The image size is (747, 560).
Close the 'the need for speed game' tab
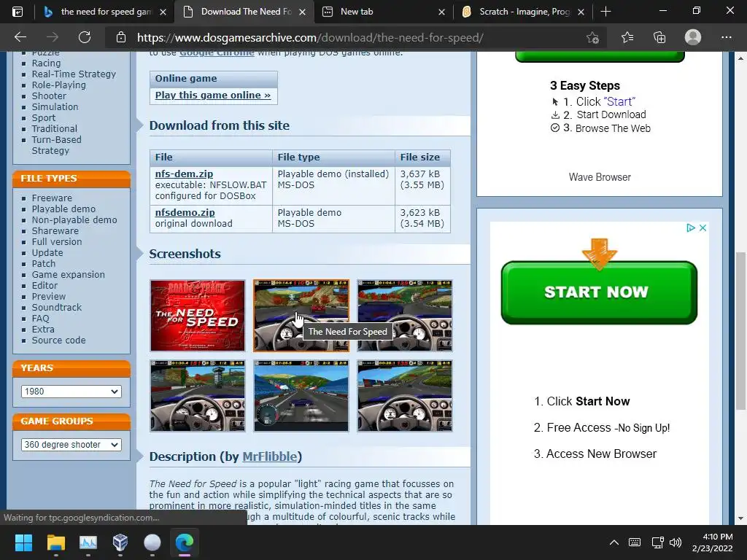163,12
